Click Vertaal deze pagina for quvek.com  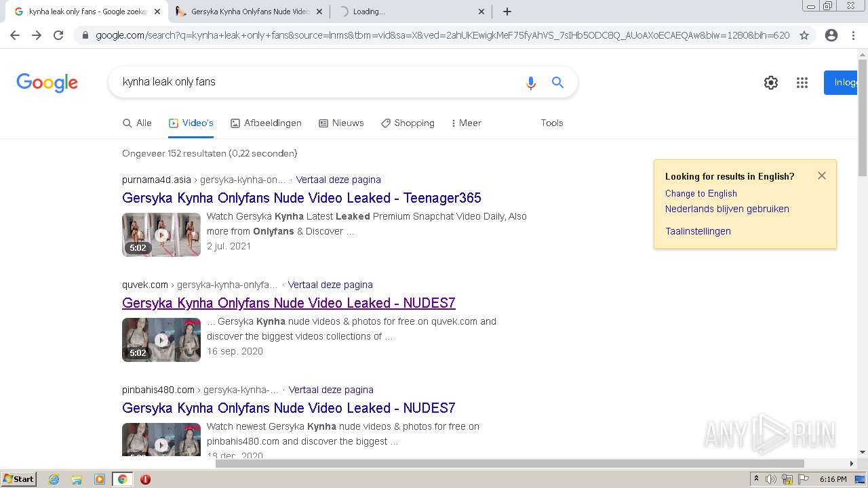point(330,285)
